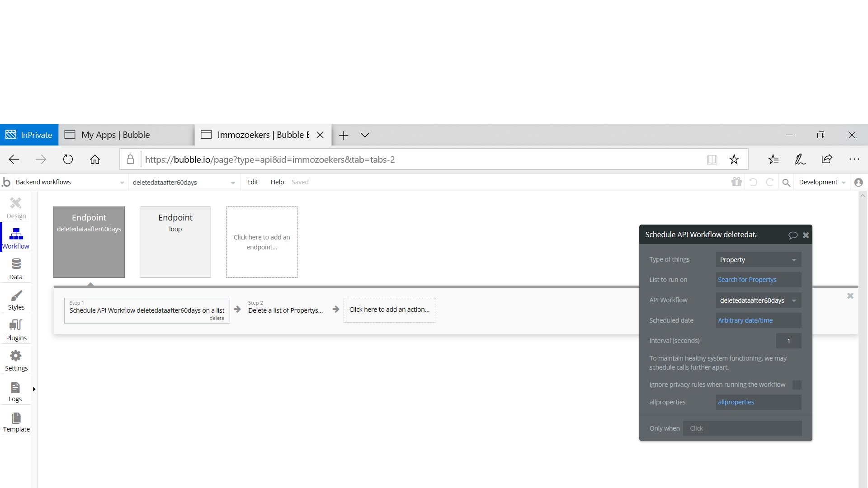Click scroll-up arrow of editor scrollbar
868x488 pixels.
click(x=863, y=196)
